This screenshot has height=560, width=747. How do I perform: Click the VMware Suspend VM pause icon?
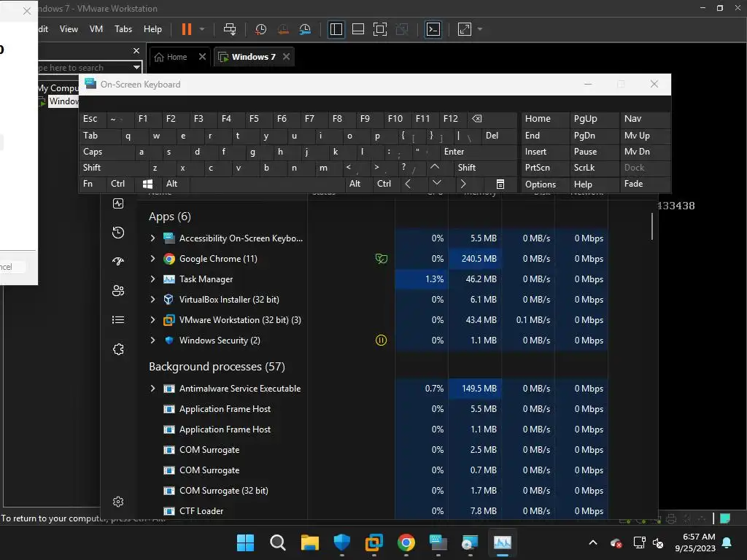[187, 29]
